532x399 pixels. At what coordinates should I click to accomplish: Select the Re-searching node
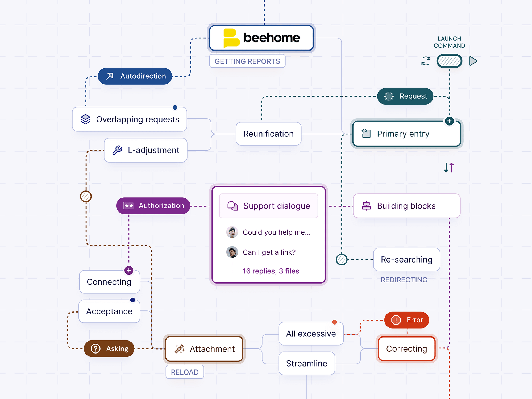pyautogui.click(x=407, y=260)
